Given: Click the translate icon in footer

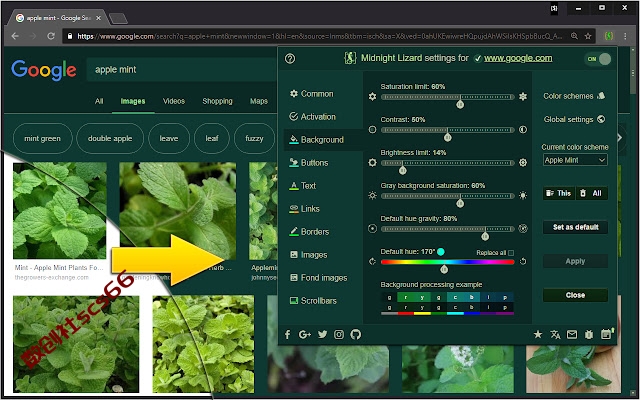Looking at the screenshot, I should pyautogui.click(x=555, y=335).
